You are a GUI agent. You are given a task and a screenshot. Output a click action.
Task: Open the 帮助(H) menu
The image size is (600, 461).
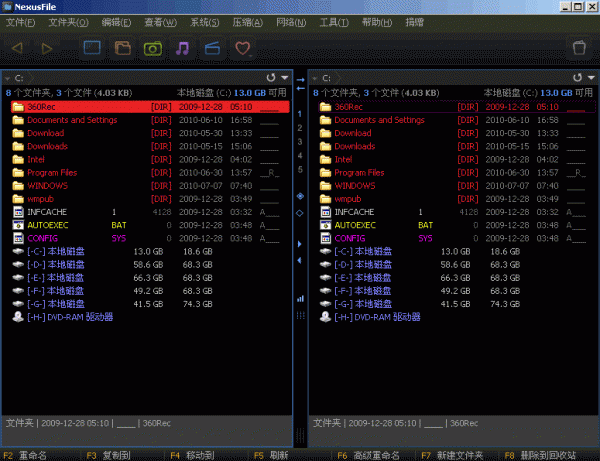[x=377, y=23]
